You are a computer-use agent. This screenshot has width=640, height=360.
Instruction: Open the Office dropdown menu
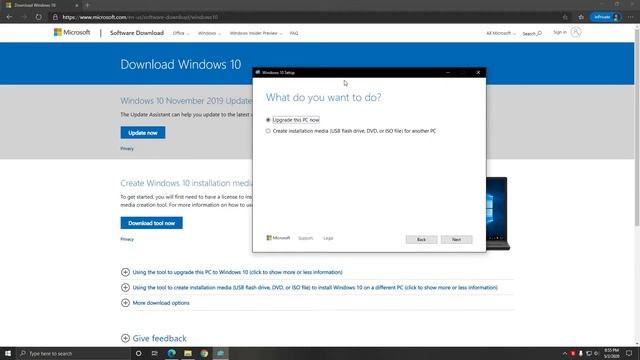coord(181,33)
